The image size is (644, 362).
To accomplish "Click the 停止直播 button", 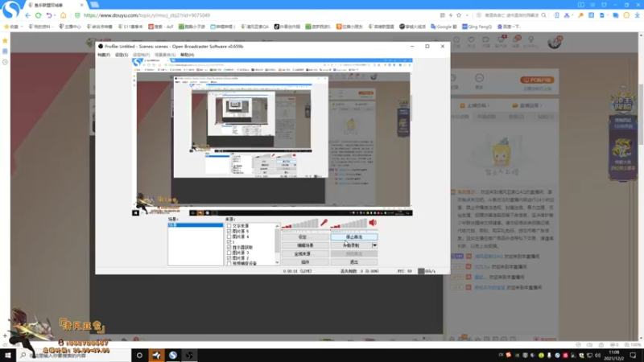I will point(354,237).
